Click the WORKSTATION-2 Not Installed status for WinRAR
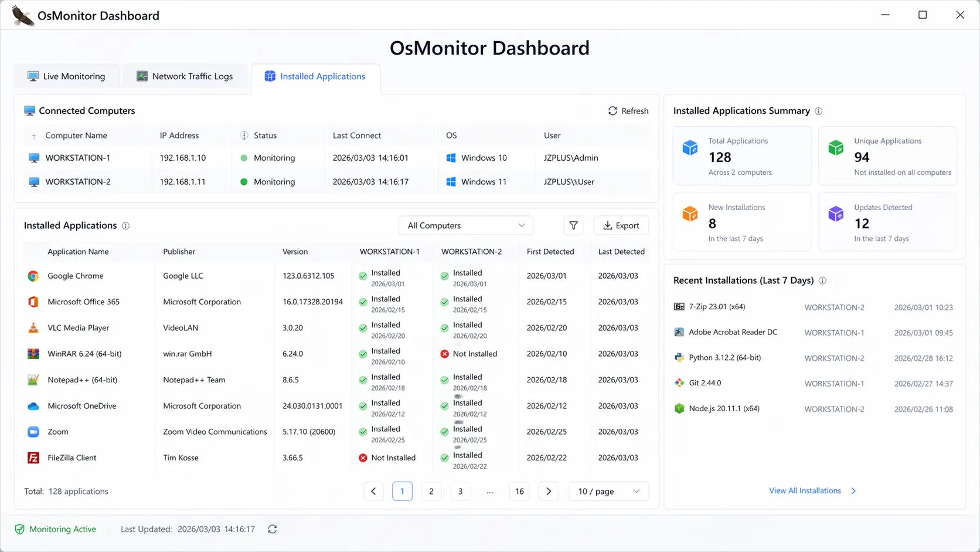Screen dimensions: 980x552 point(469,354)
